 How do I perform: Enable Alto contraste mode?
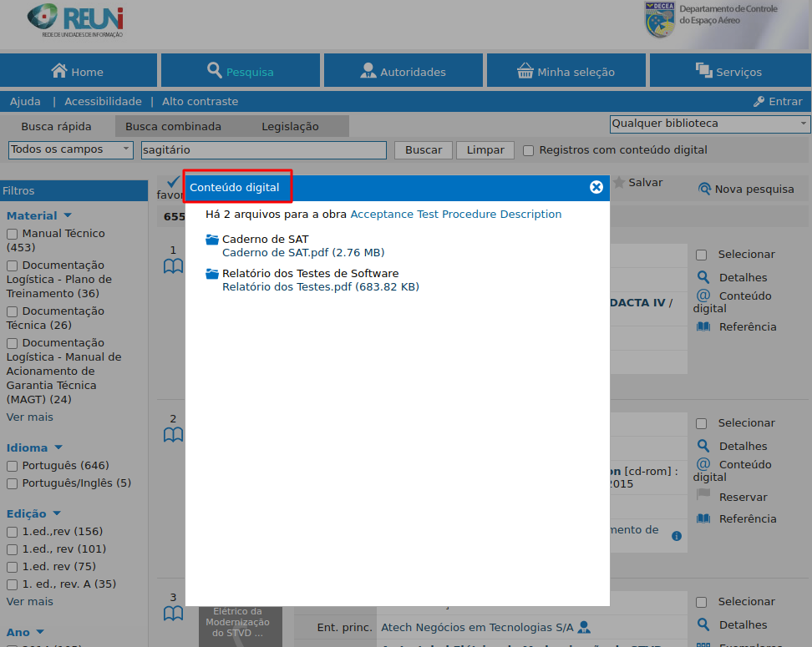pos(200,102)
